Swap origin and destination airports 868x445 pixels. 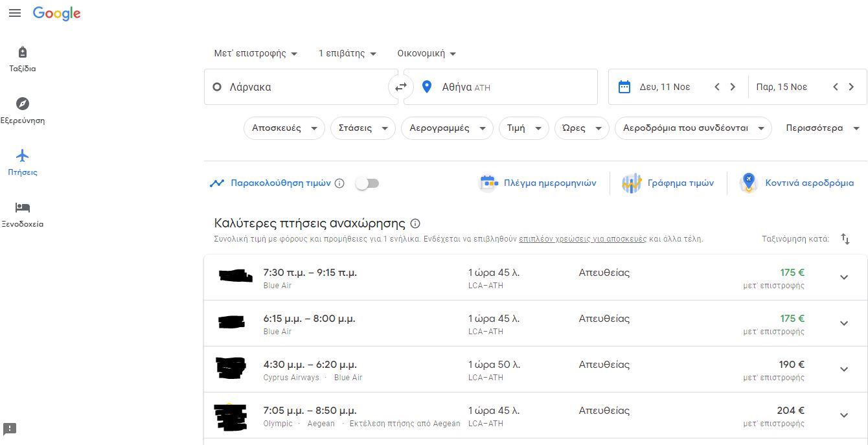[401, 87]
